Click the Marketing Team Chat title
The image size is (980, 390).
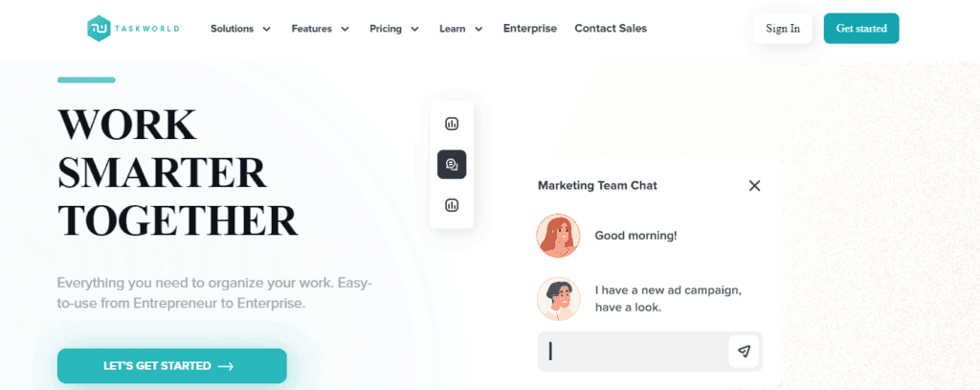tap(597, 186)
